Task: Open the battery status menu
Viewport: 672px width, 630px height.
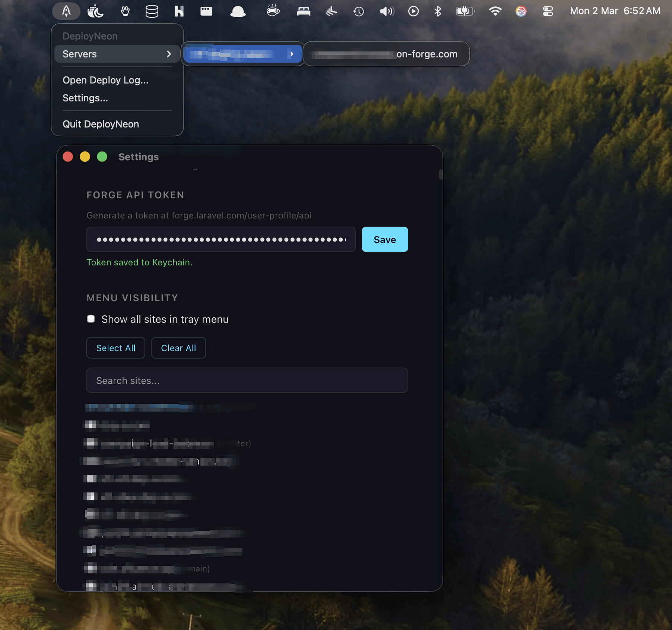Action: click(465, 11)
